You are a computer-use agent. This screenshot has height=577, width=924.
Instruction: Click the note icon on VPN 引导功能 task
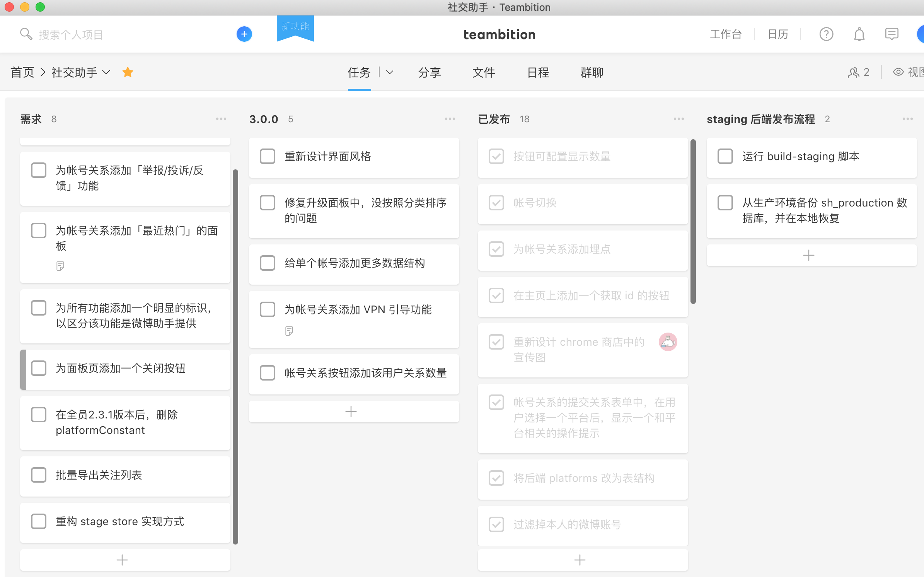289,331
